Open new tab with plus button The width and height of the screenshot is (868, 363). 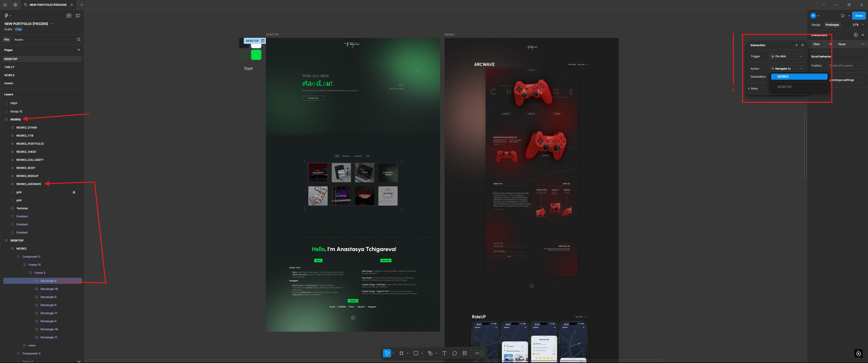tap(82, 5)
